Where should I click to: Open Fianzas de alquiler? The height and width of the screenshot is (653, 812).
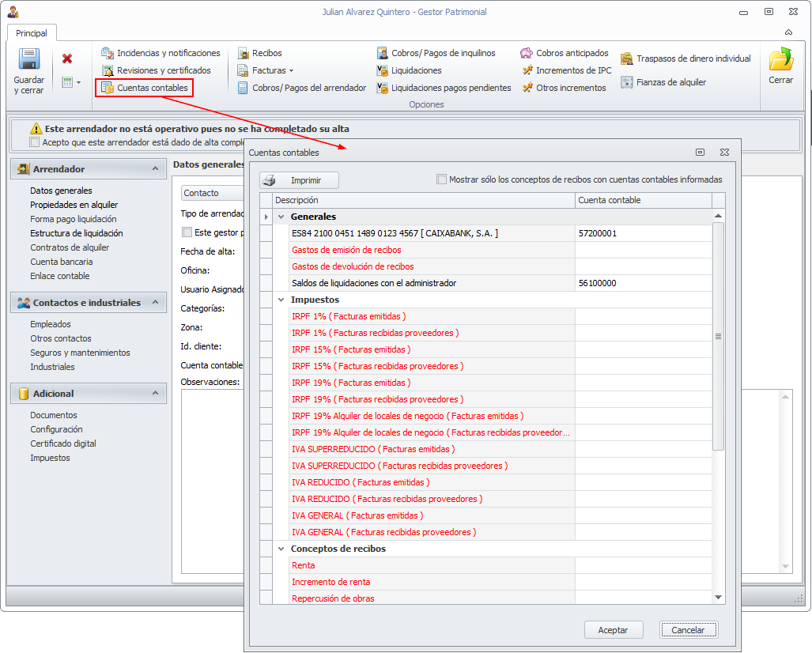663,82
